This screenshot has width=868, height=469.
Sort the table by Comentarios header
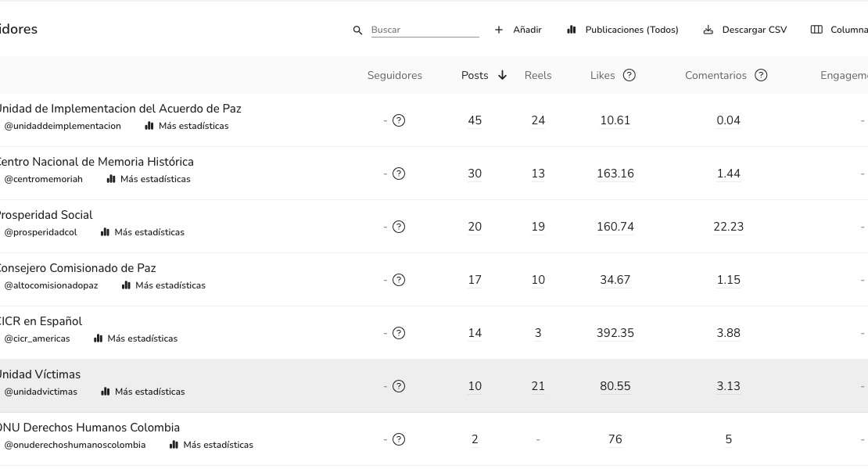pos(716,75)
